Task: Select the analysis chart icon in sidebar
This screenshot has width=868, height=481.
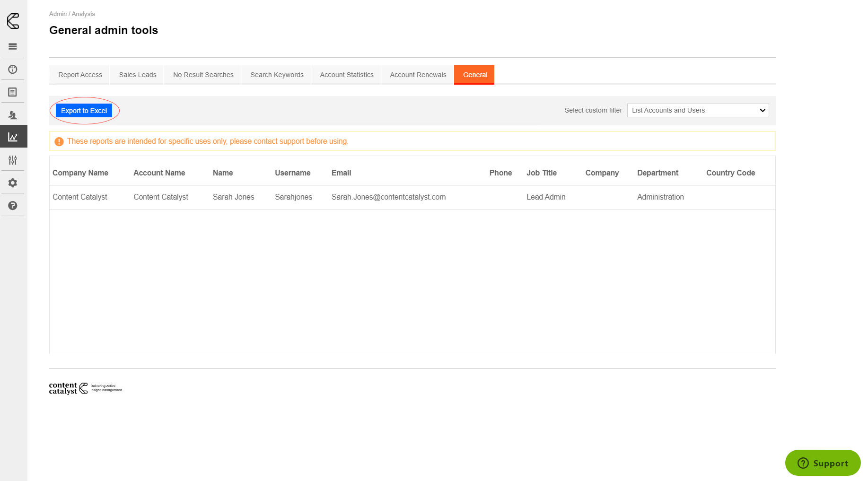Action: [x=13, y=137]
